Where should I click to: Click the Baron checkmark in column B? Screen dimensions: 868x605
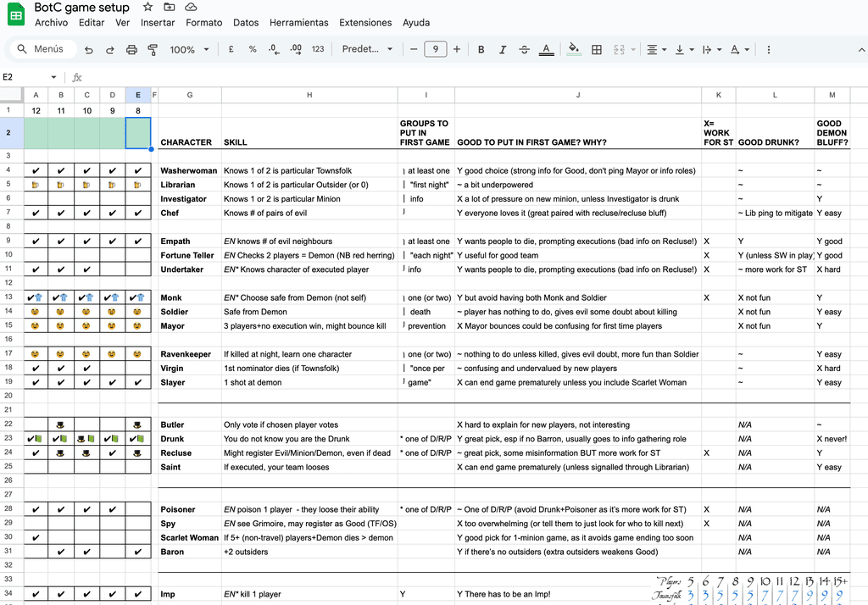[x=61, y=552]
